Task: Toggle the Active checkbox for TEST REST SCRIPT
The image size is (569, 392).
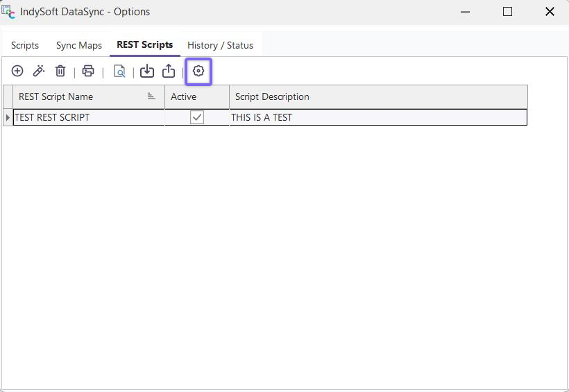Action: pos(197,117)
